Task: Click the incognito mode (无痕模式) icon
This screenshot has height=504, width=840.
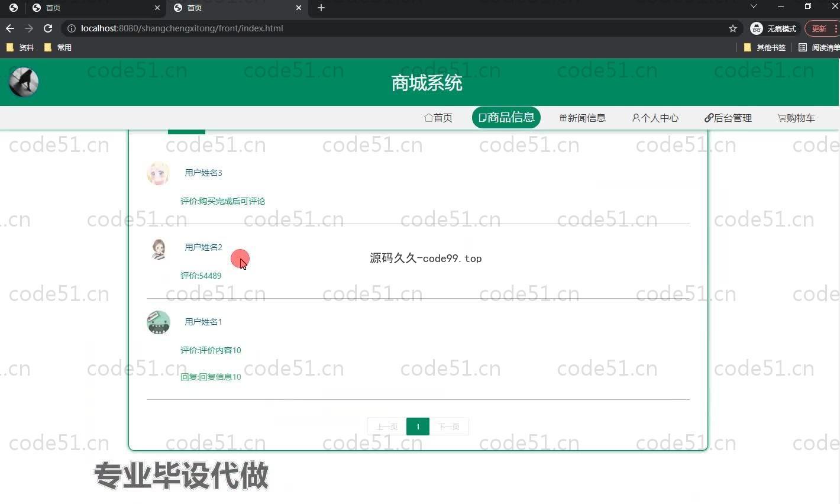Action: tap(756, 28)
